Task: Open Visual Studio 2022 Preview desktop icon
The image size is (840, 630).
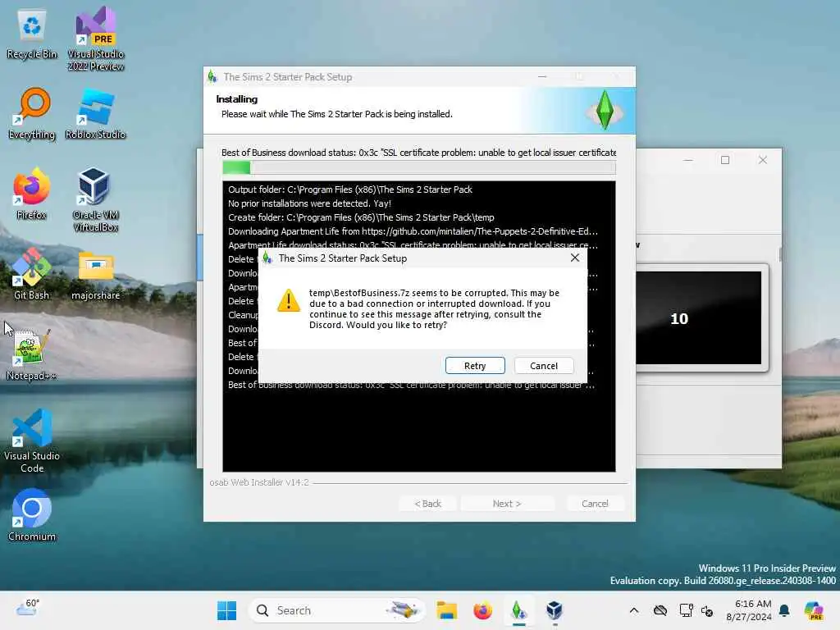Action: tap(95, 40)
